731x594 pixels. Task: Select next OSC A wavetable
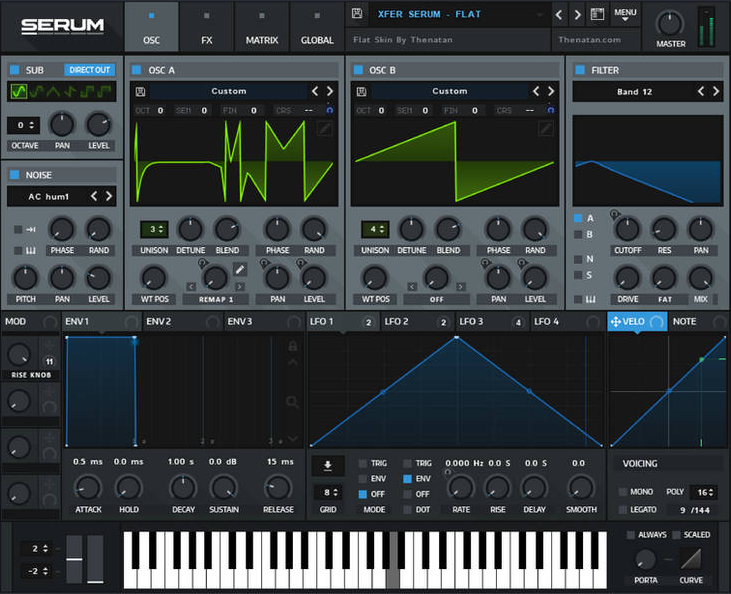coord(330,91)
